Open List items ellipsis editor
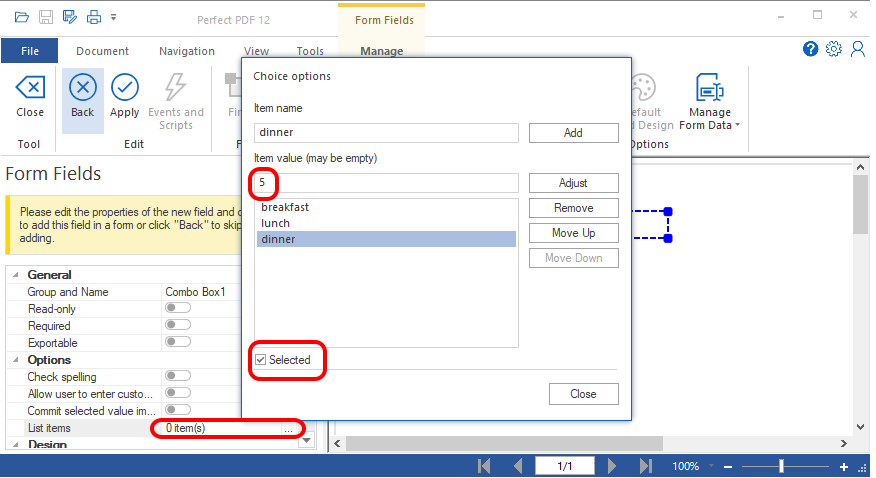 [288, 428]
